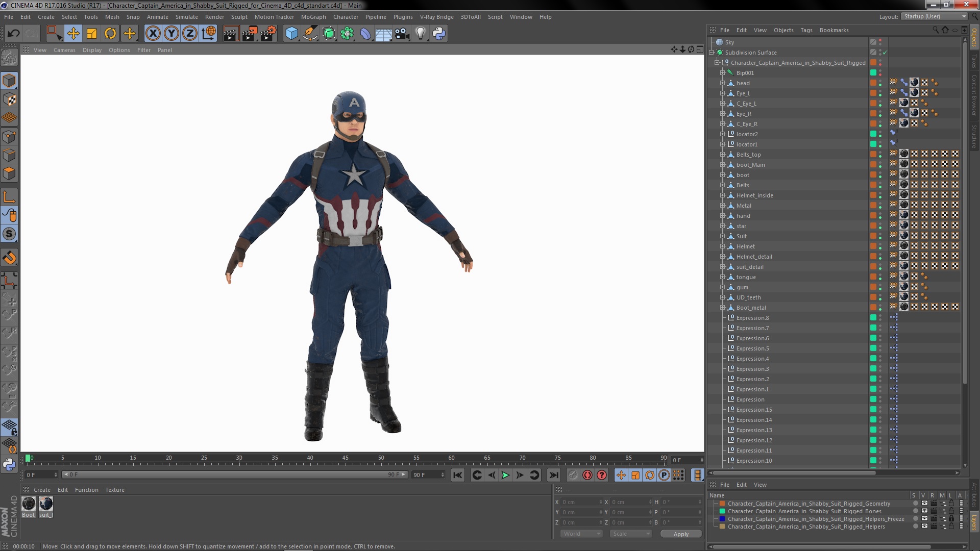
Task: Expand the Suit object
Action: [x=723, y=236]
